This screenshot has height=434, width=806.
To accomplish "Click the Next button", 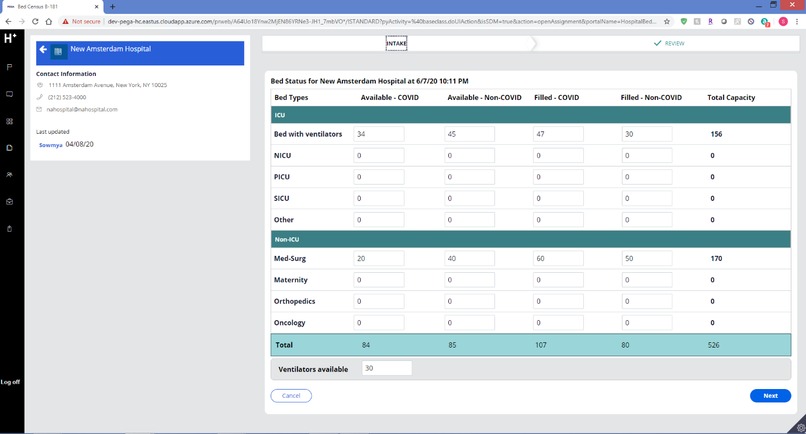I will [770, 395].
